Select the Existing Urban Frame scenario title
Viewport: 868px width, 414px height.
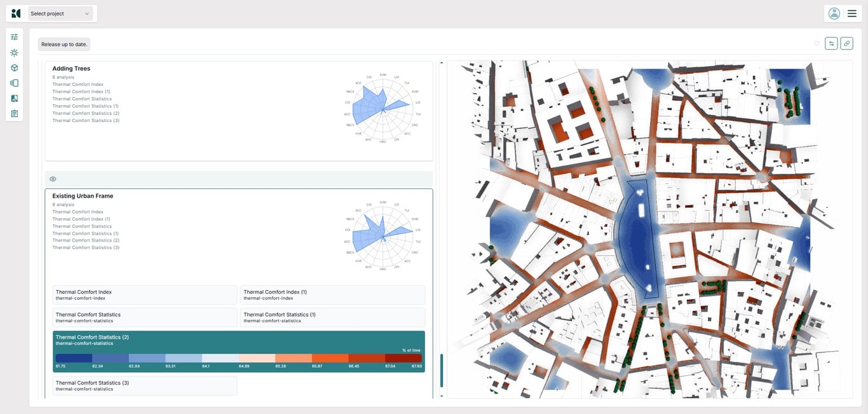click(83, 196)
